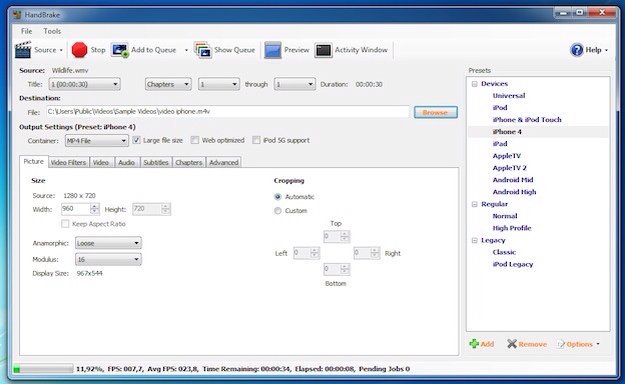Click the Stop label in toolbar
625x384 pixels.
click(98, 50)
